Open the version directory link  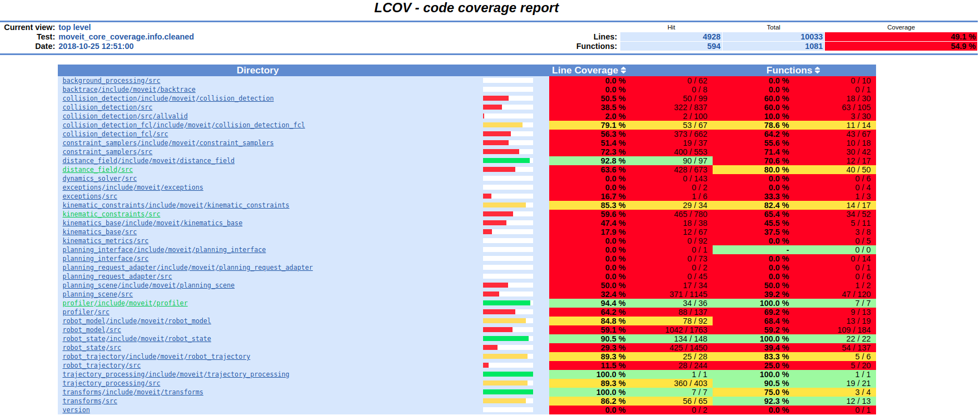click(76, 410)
